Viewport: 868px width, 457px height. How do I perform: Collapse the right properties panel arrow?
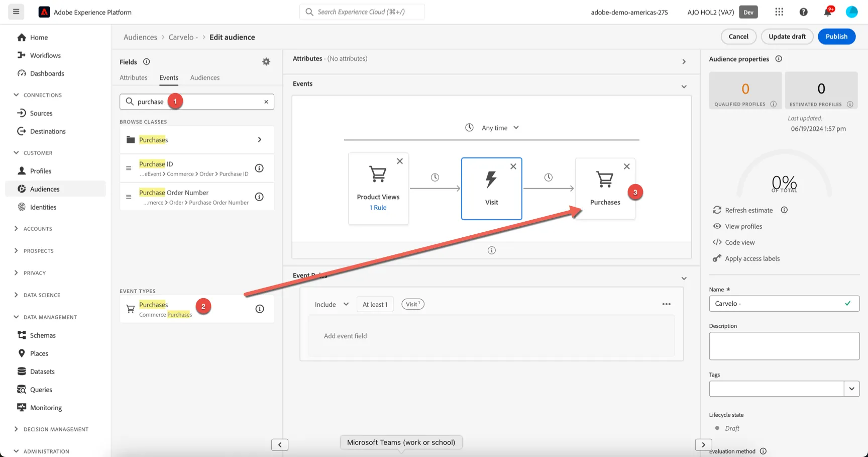point(704,445)
